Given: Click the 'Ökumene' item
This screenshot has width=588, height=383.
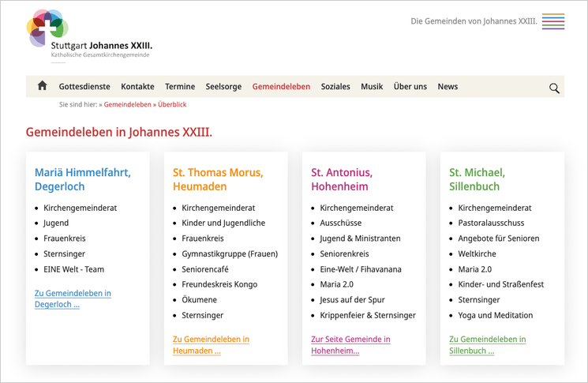Looking at the screenshot, I should click(x=200, y=300).
